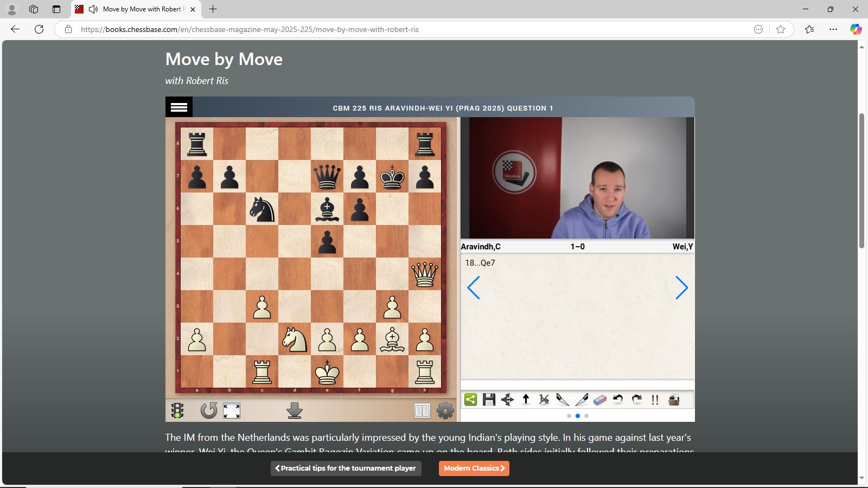View site information lock icon
Image resolution: width=868 pixels, height=488 pixels.
tap(68, 29)
